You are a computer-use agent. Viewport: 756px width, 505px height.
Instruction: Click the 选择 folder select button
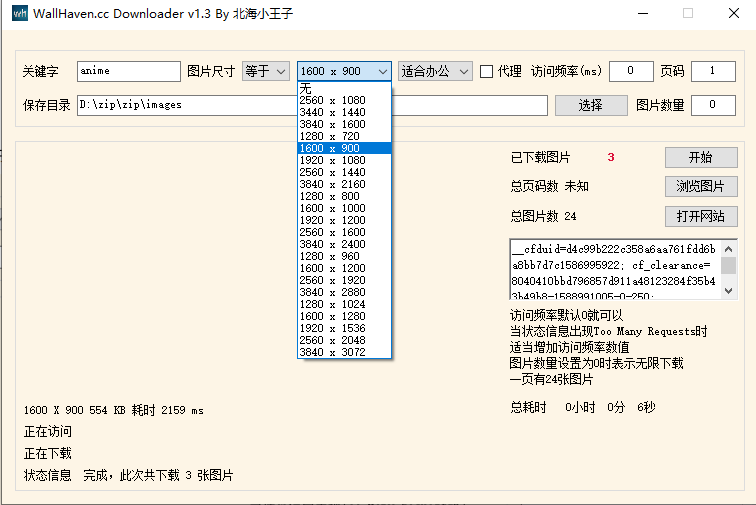pos(591,105)
